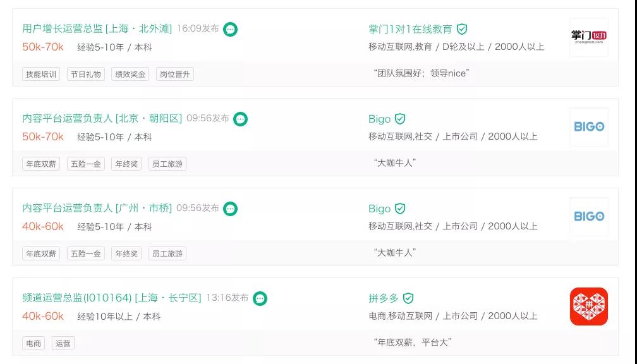Open 用户增长运营总监 [上海·北外滩] job title
The image size is (637, 364).
(97, 28)
